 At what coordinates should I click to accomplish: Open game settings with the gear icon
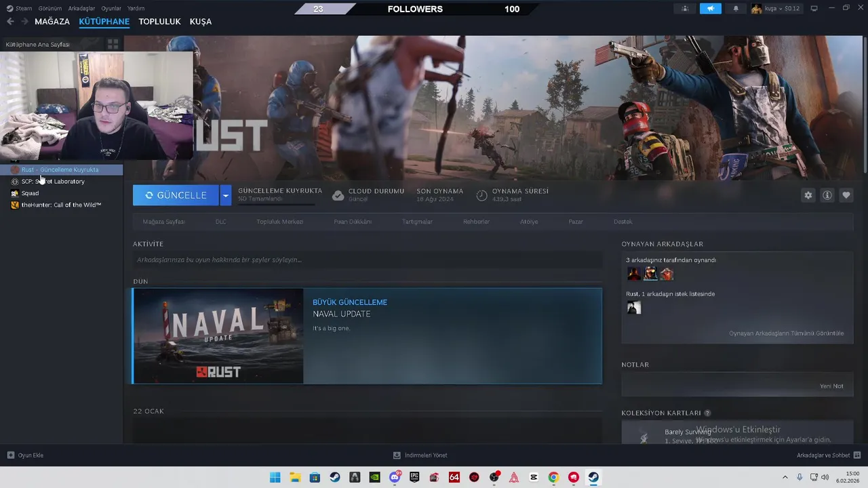point(808,195)
